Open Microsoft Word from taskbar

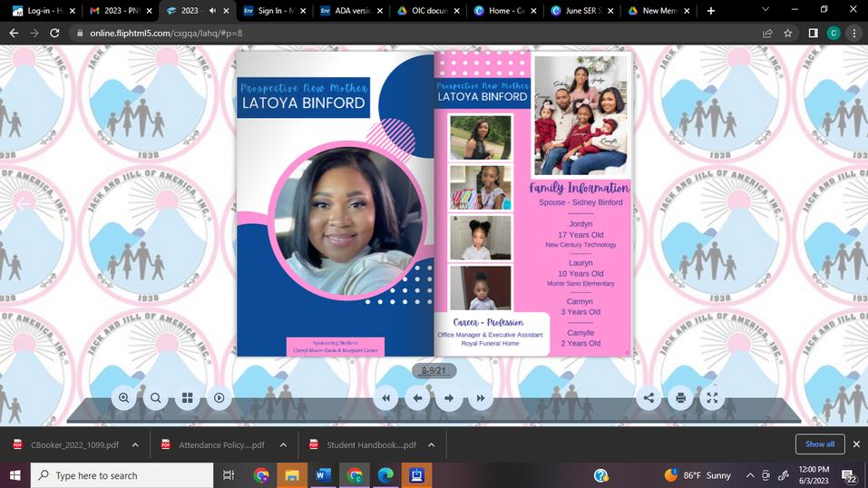tap(323, 475)
